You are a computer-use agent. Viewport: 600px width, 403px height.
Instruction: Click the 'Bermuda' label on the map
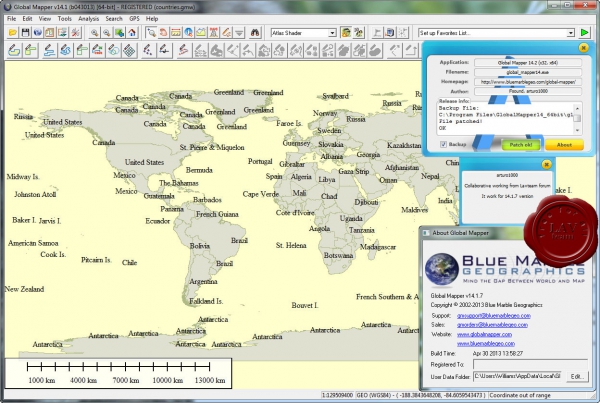[x=199, y=170]
